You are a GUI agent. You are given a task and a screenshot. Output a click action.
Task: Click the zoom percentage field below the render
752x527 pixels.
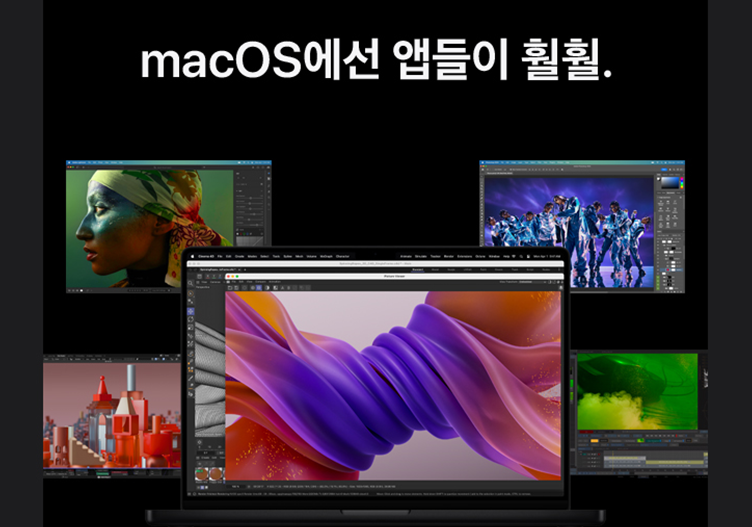point(235,487)
